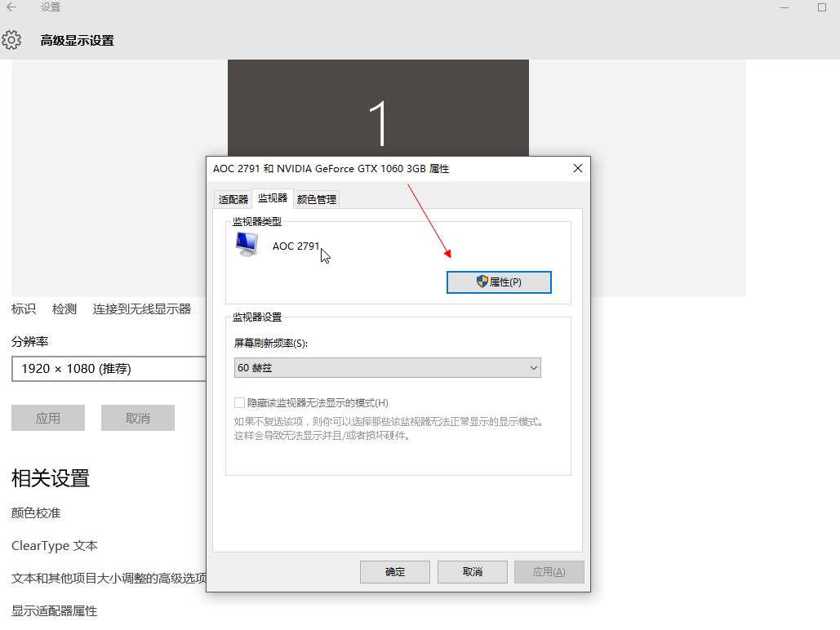Click the settings gear icon
The width and height of the screenshot is (840, 630).
click(11, 40)
